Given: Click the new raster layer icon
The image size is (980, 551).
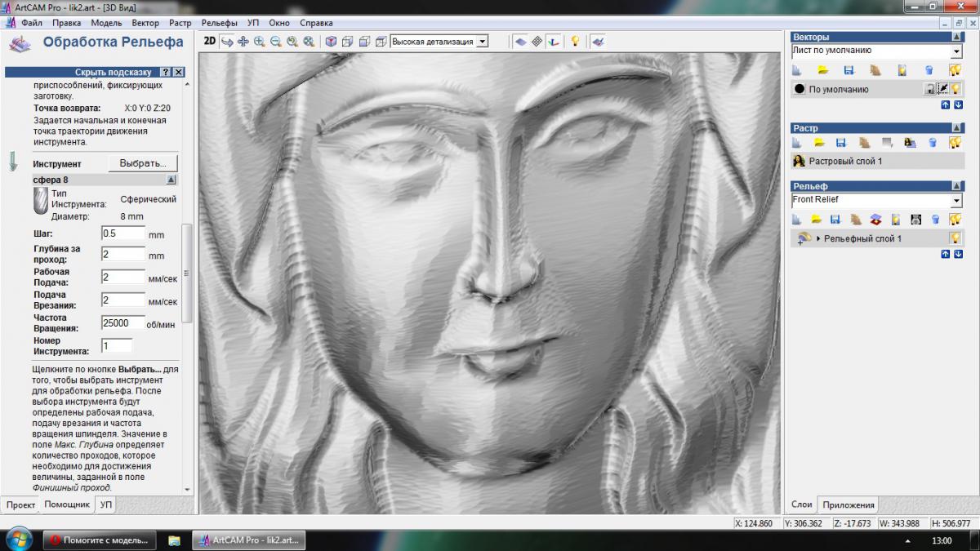Looking at the screenshot, I should tap(797, 142).
